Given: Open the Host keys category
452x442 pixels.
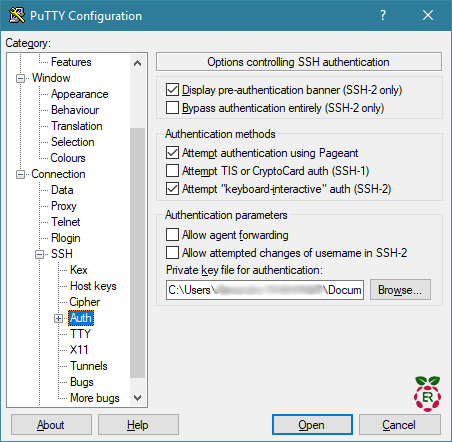Looking at the screenshot, I should [x=93, y=286].
